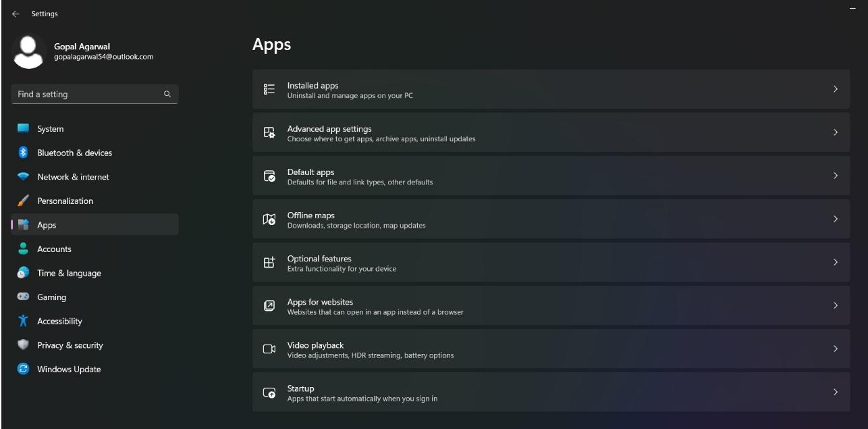The height and width of the screenshot is (429, 868).
Task: Click the Bluetooth icon in sidebar
Action: [x=24, y=153]
